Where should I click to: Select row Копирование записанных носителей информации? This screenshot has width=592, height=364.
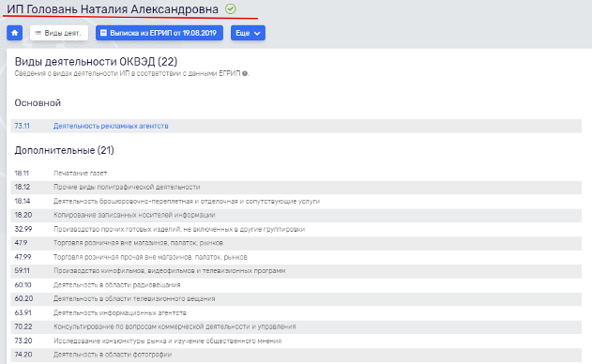296,215
